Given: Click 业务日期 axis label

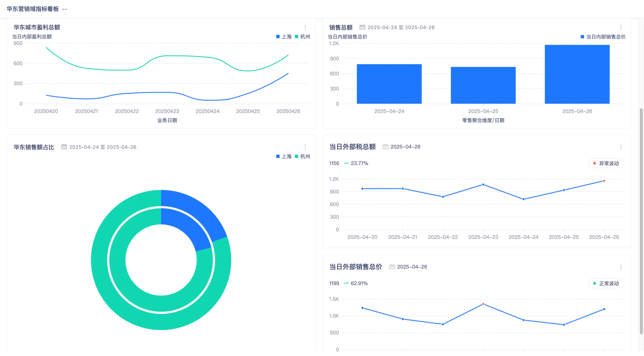Looking at the screenshot, I should [x=167, y=120].
